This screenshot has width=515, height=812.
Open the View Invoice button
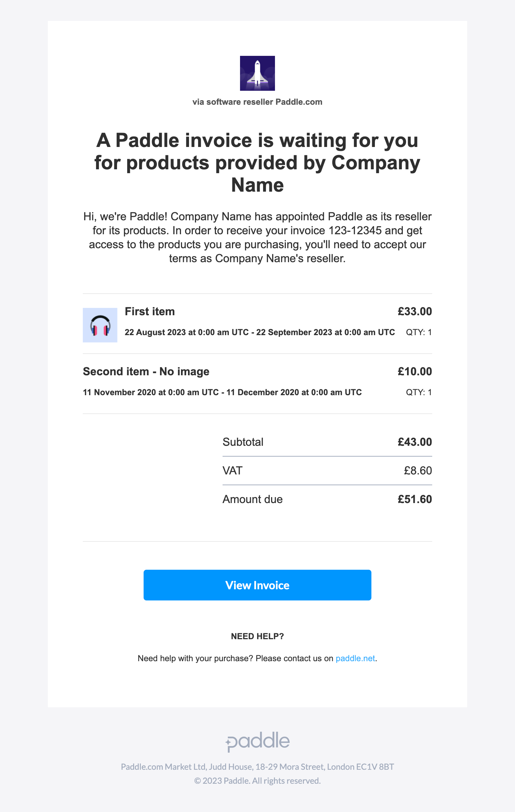coord(257,585)
